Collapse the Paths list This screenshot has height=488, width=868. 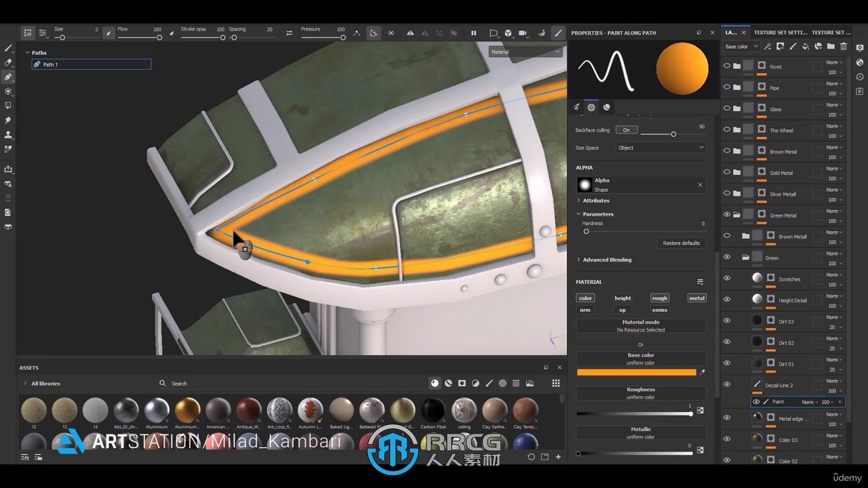[x=28, y=52]
